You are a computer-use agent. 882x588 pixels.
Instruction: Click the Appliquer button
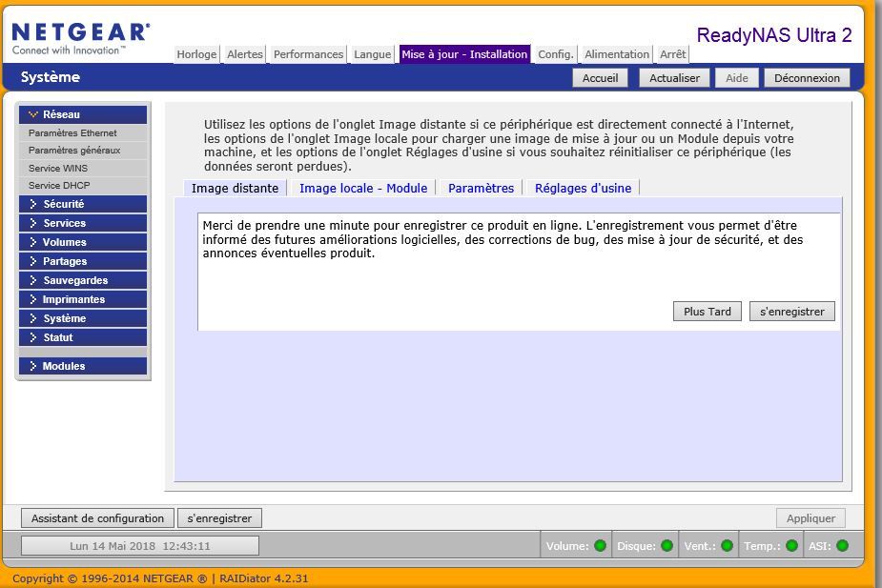(810, 518)
